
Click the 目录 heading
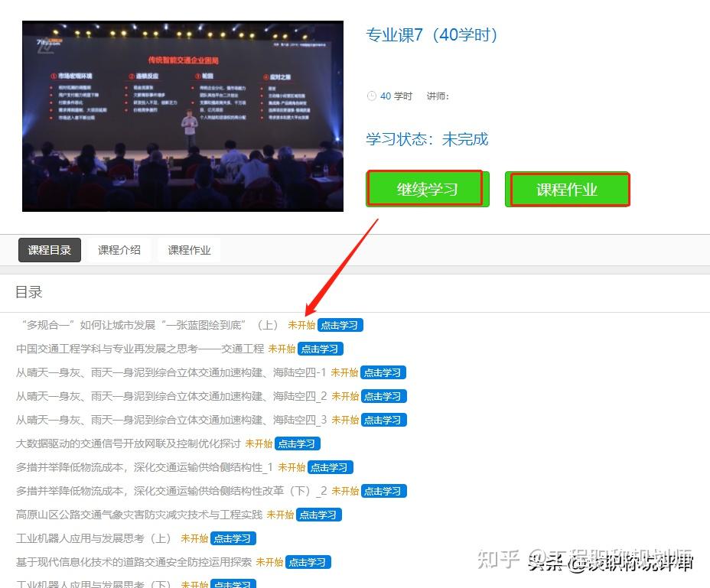point(28,292)
